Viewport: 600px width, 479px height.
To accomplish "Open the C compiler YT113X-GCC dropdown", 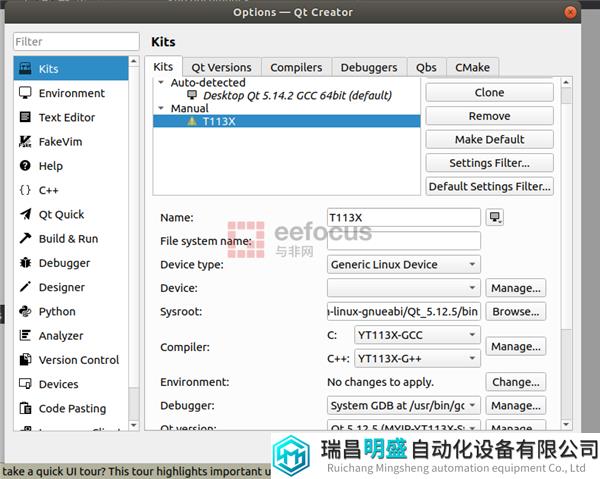I will tap(417, 335).
